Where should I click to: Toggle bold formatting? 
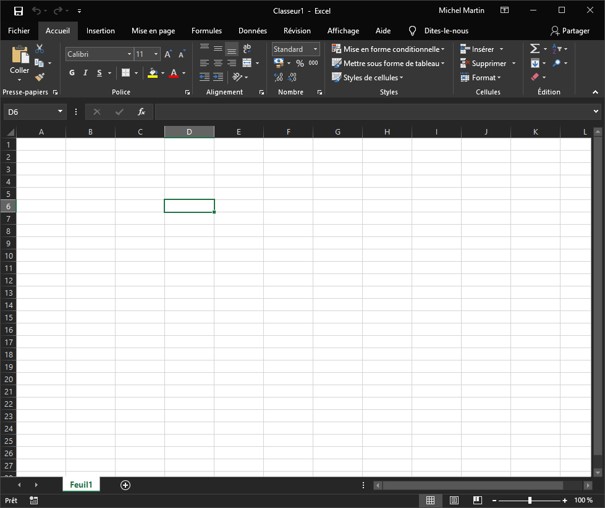click(72, 73)
